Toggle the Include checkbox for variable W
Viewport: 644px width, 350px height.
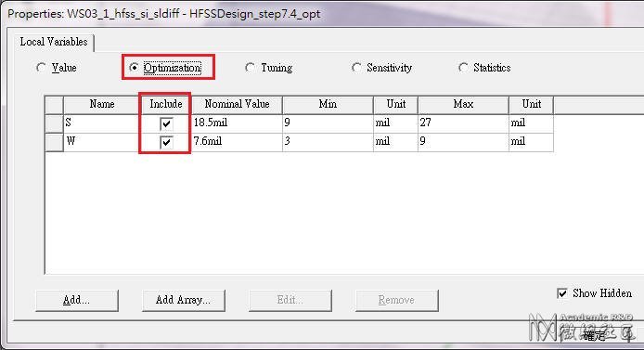166,142
